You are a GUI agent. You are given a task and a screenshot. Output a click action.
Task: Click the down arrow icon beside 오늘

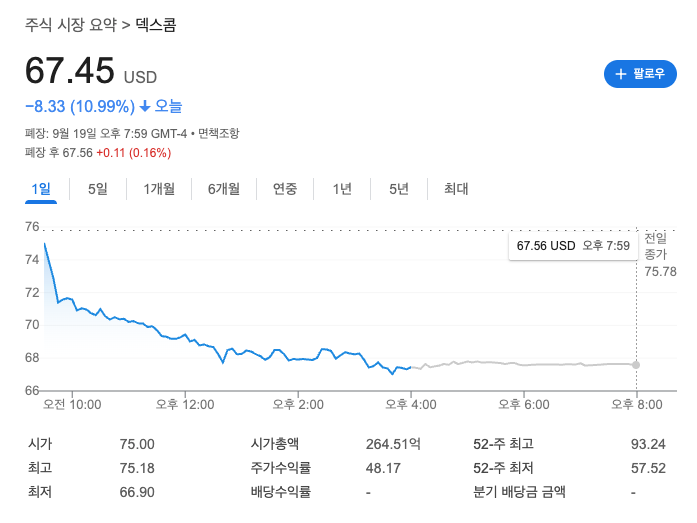click(145, 107)
